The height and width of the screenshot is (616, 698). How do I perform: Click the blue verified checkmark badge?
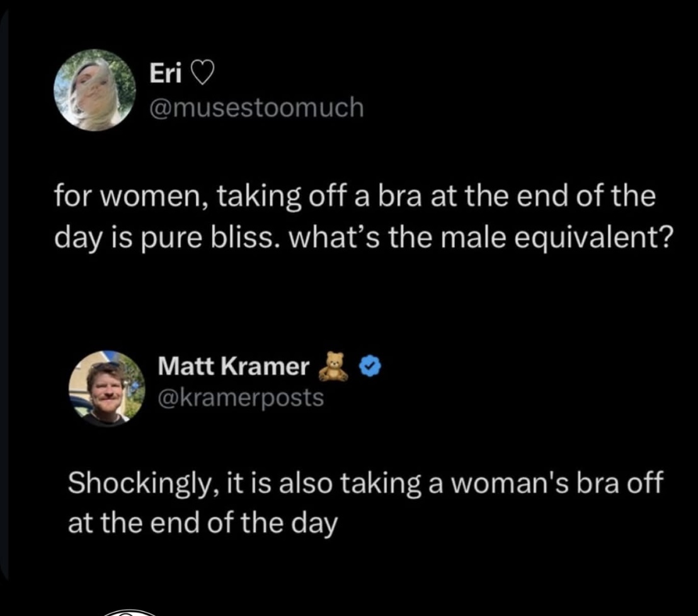pyautogui.click(x=370, y=367)
